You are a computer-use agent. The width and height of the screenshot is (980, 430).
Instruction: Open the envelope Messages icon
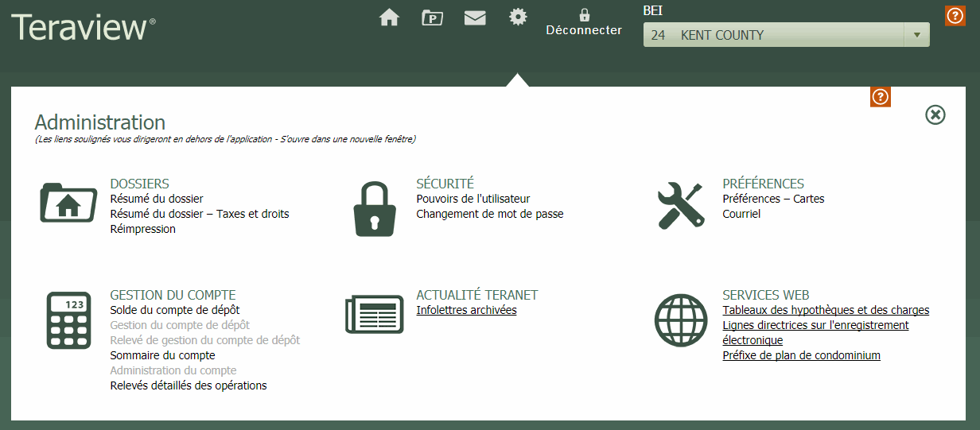(475, 17)
